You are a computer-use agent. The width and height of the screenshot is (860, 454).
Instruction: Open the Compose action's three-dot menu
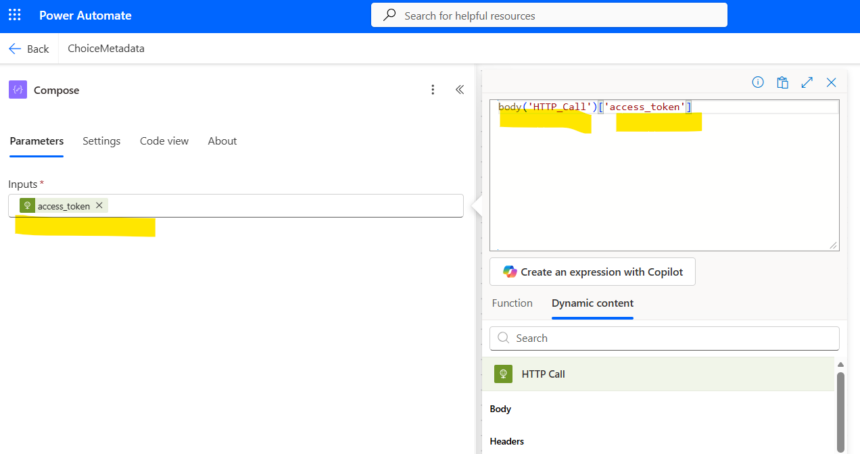(433, 90)
